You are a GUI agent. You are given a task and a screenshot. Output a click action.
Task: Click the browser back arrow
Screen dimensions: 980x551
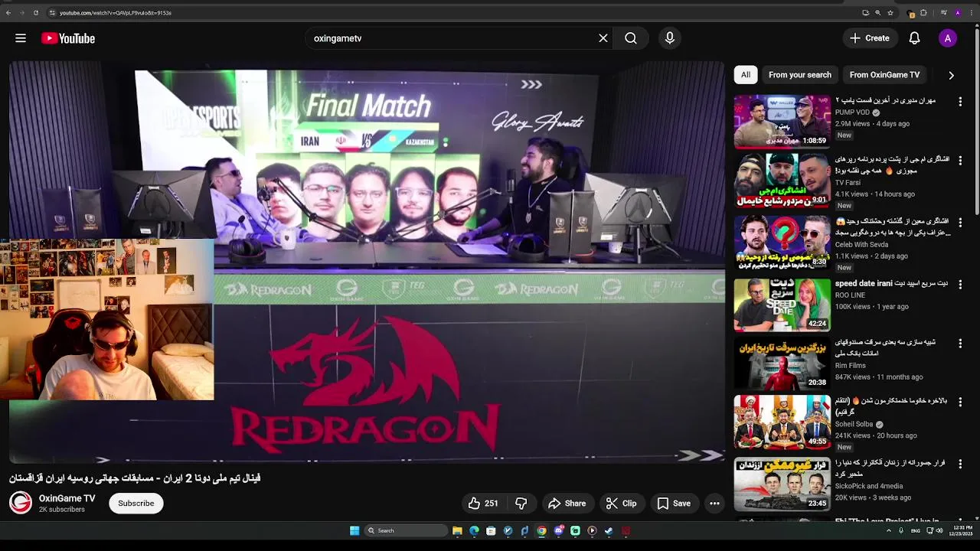pyautogui.click(x=8, y=13)
